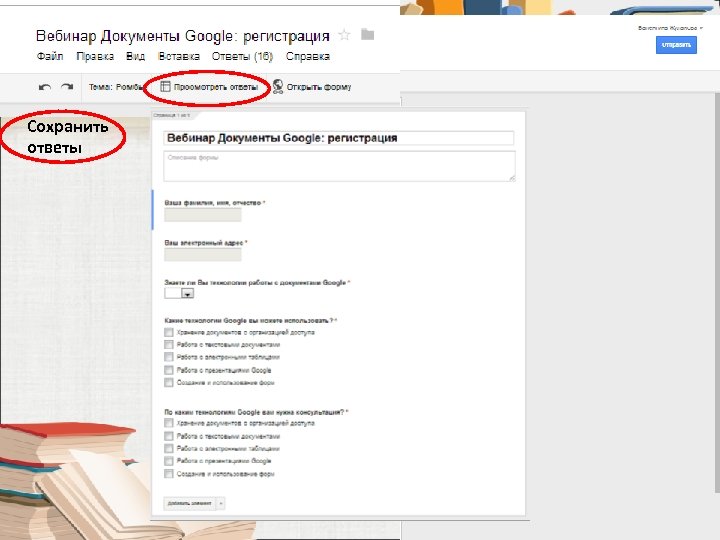
Task: Open the Вставка menu
Action: click(179, 56)
